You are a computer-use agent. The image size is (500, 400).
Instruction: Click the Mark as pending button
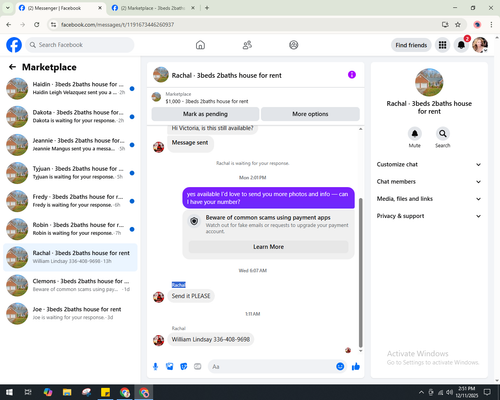pos(205,114)
